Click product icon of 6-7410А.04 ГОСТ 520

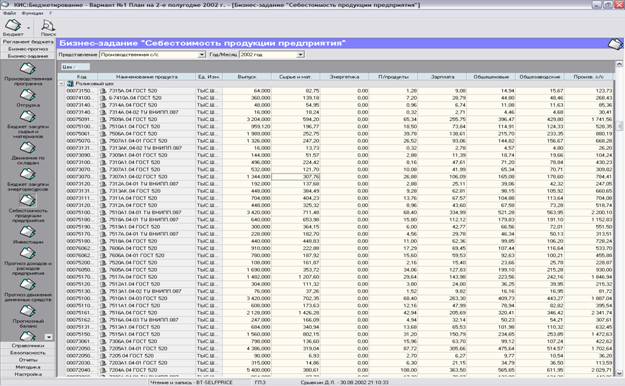103,98
